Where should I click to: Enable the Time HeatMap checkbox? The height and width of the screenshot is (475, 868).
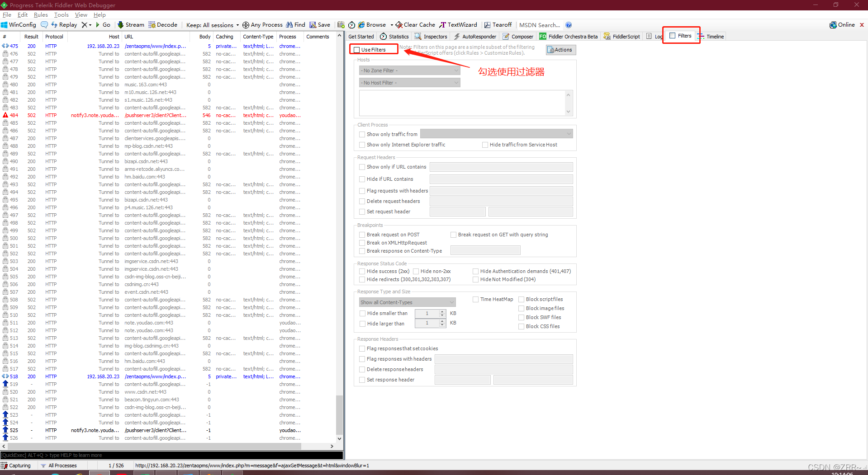tap(475, 299)
